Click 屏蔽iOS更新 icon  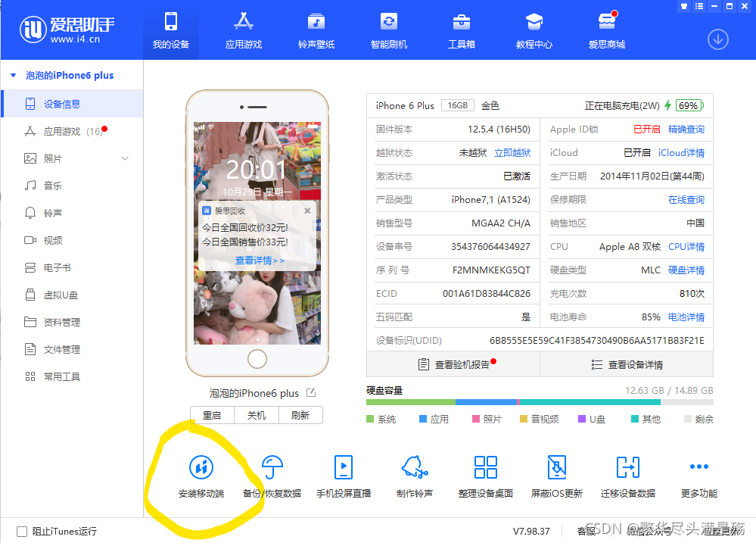pos(557,467)
